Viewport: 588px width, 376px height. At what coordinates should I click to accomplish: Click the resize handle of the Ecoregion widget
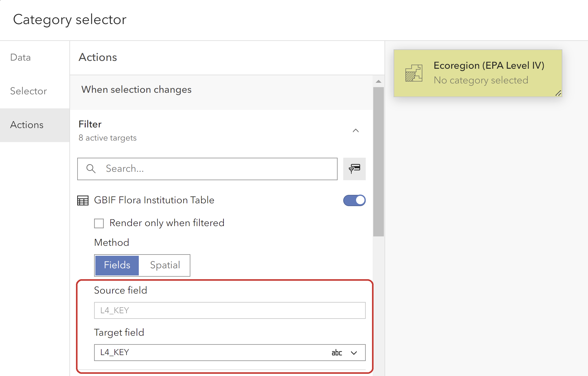tap(559, 93)
